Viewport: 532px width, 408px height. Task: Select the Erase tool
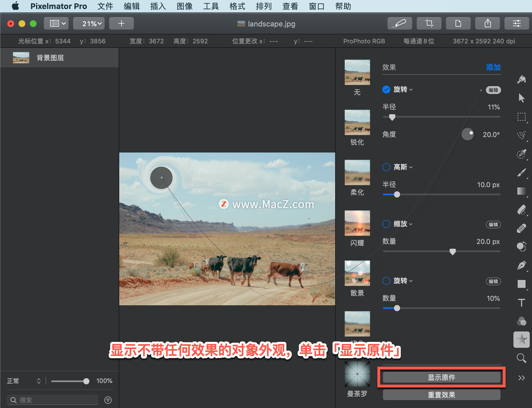click(521, 210)
